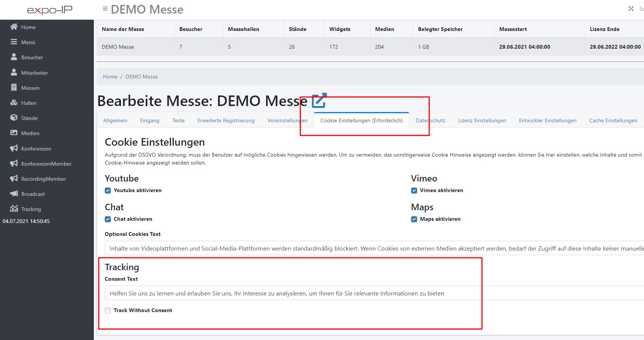Switch to the Allgemein tab
This screenshot has height=340, width=644.
[115, 120]
